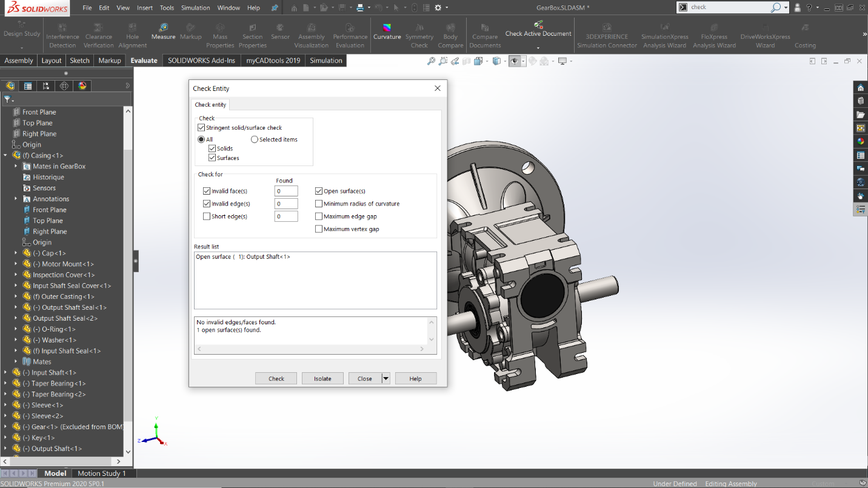Click the Close button in Check Entity
Viewport: 868px width, 488px height.
coord(365,378)
